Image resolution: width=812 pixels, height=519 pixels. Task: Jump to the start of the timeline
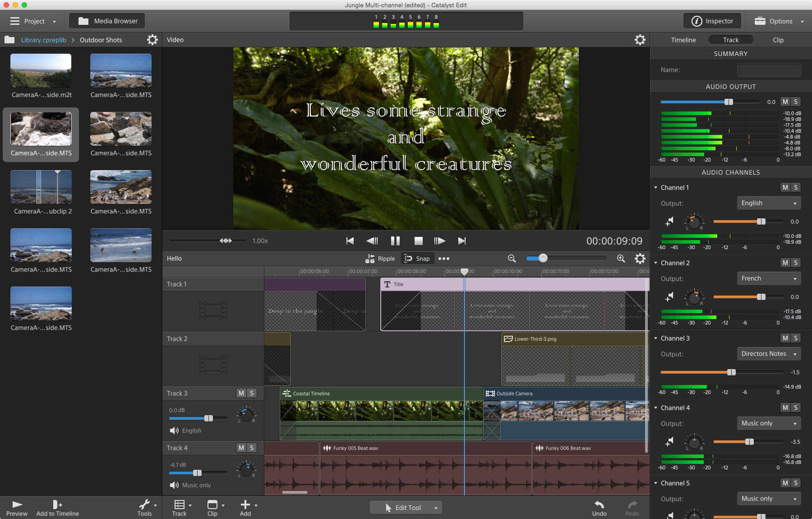coord(350,241)
